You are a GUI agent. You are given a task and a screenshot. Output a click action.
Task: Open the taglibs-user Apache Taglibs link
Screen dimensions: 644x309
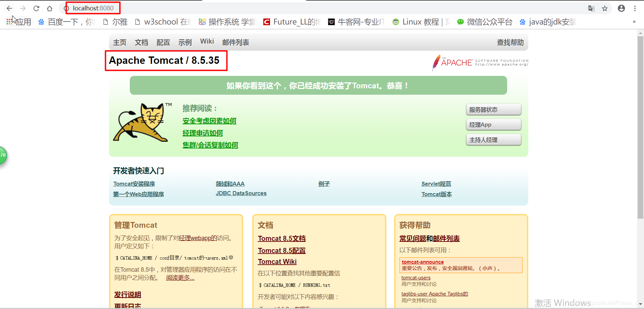tap(435, 294)
